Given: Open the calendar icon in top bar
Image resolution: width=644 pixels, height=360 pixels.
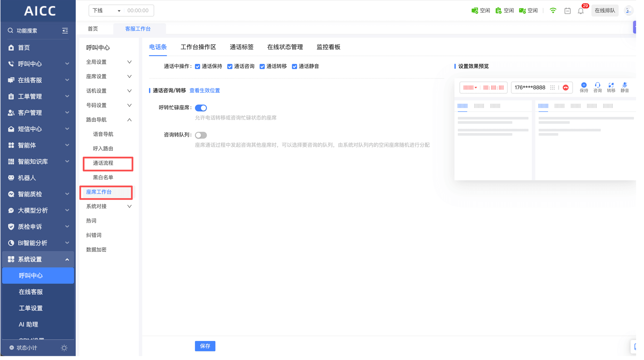Looking at the screenshot, I should 567,11.
